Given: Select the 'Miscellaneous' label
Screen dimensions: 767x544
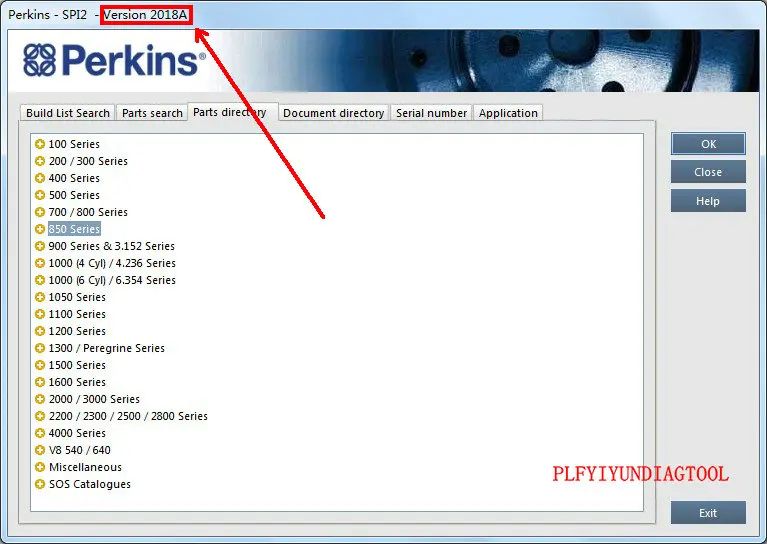Looking at the screenshot, I should 85,467.
